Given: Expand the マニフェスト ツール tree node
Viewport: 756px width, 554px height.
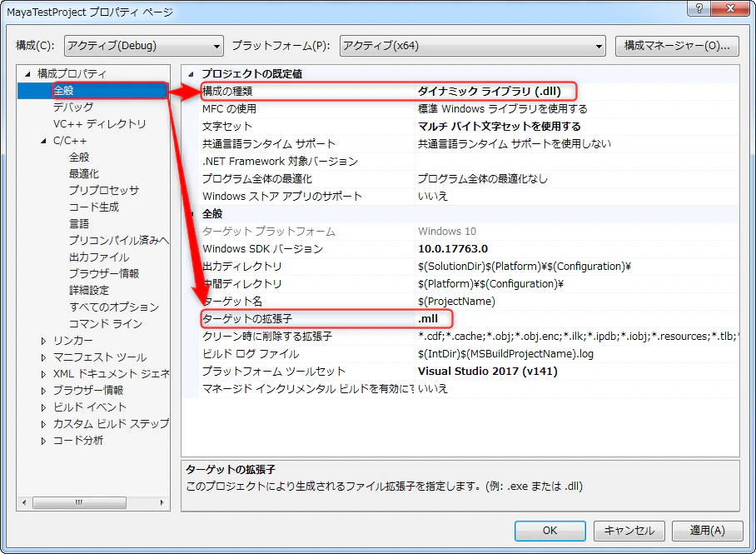Looking at the screenshot, I should 43,357.
